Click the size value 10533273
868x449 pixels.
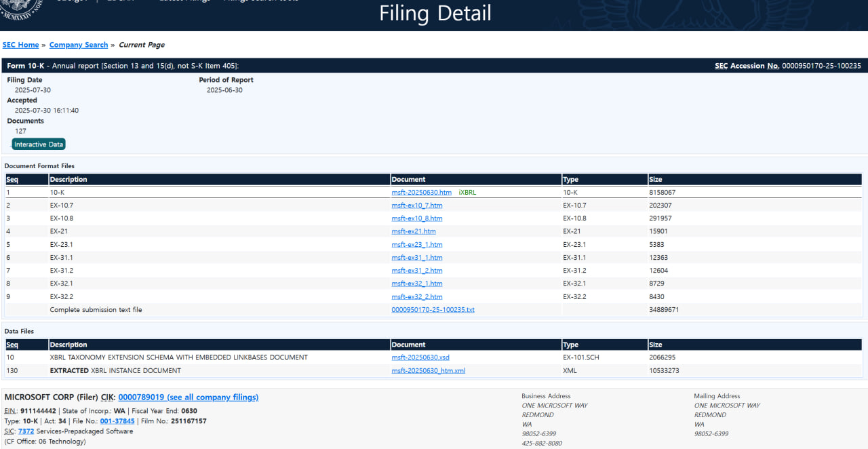point(665,371)
